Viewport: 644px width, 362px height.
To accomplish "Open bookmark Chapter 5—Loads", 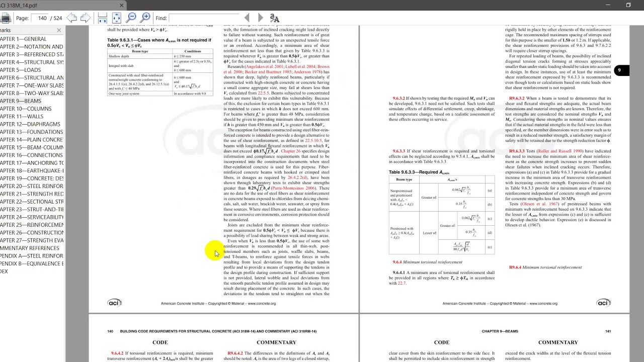I will (x=21, y=70).
